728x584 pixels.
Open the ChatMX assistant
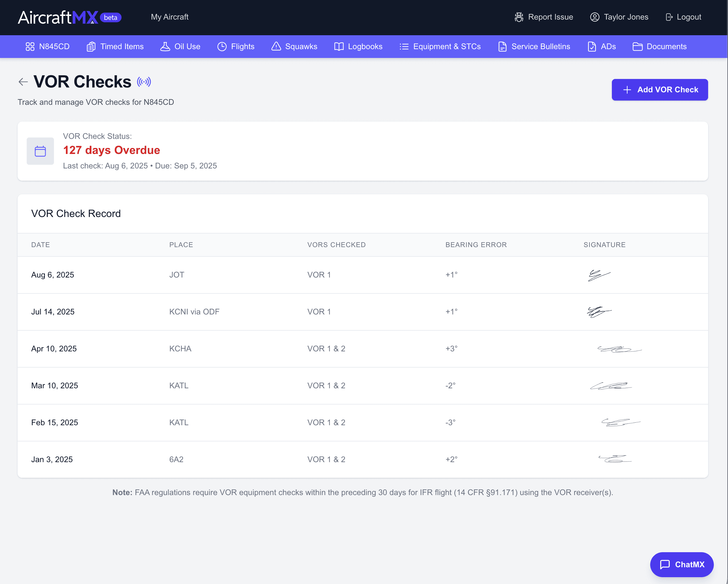tap(682, 564)
